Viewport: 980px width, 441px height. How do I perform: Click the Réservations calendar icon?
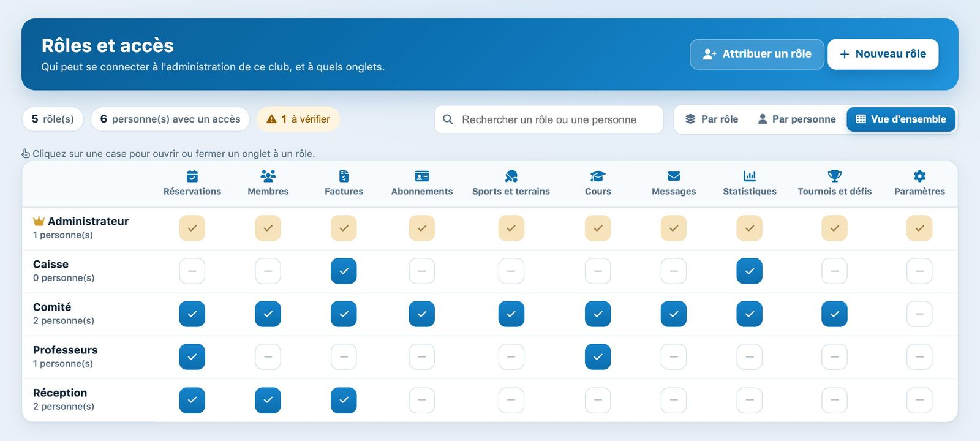[x=192, y=176]
